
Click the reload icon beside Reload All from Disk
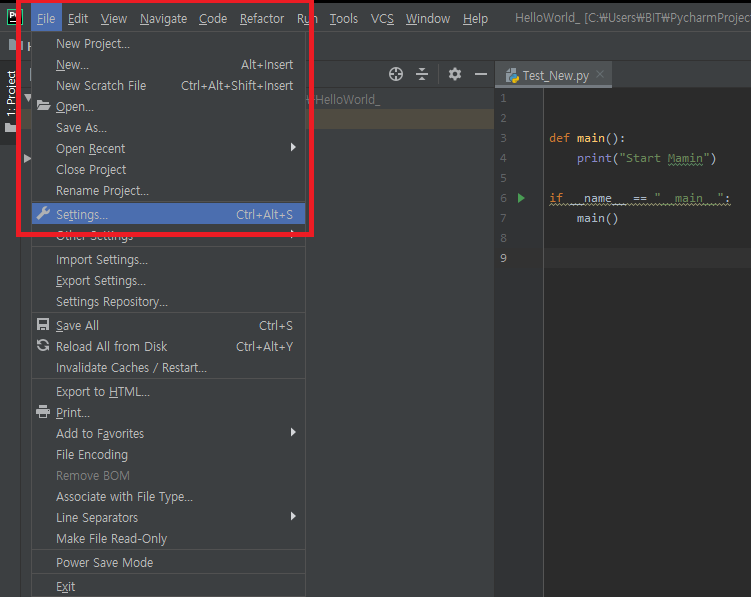tap(43, 345)
